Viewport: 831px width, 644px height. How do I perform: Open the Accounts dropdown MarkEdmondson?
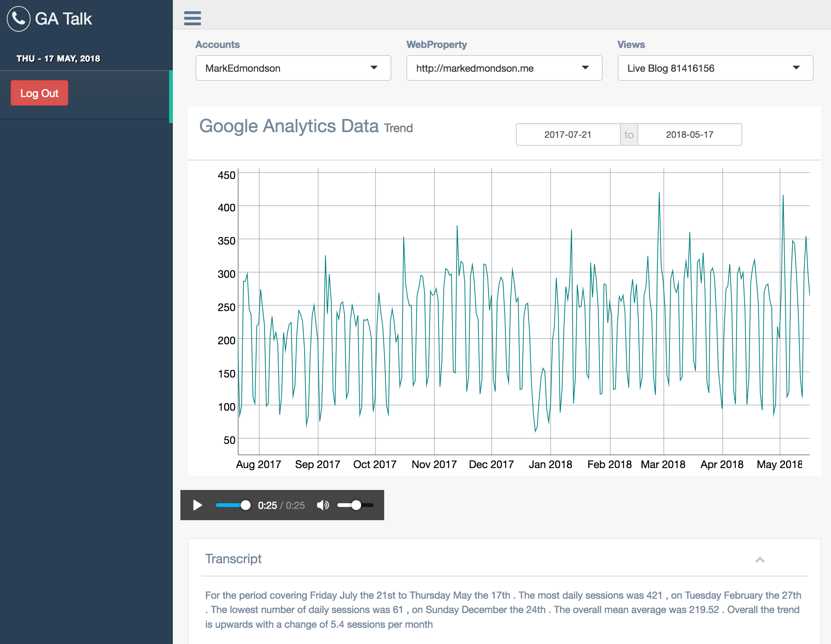[293, 68]
